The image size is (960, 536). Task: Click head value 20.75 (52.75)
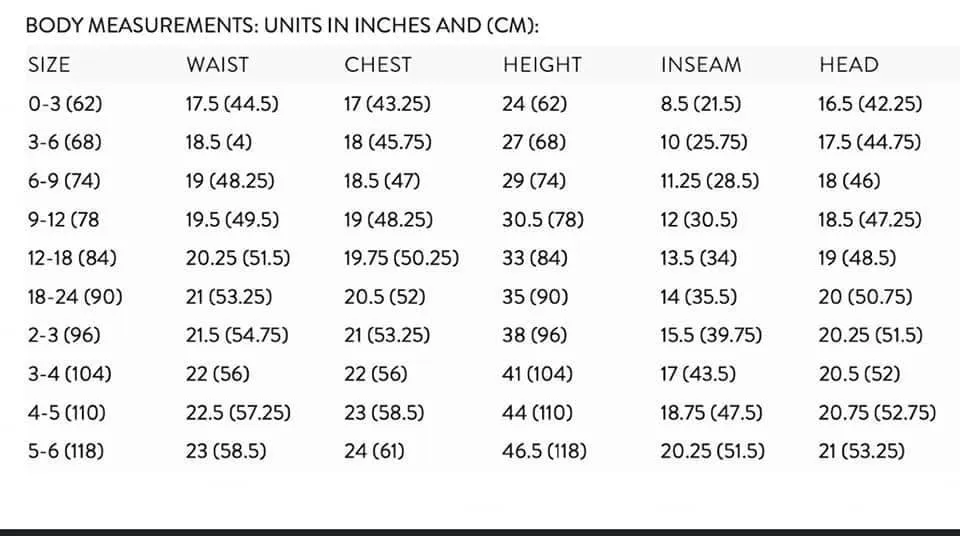[877, 412]
